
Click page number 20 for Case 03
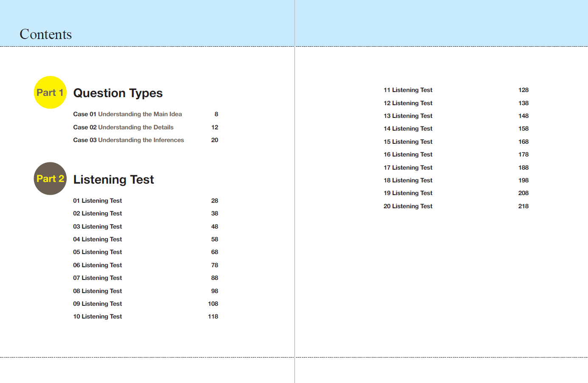[215, 140]
